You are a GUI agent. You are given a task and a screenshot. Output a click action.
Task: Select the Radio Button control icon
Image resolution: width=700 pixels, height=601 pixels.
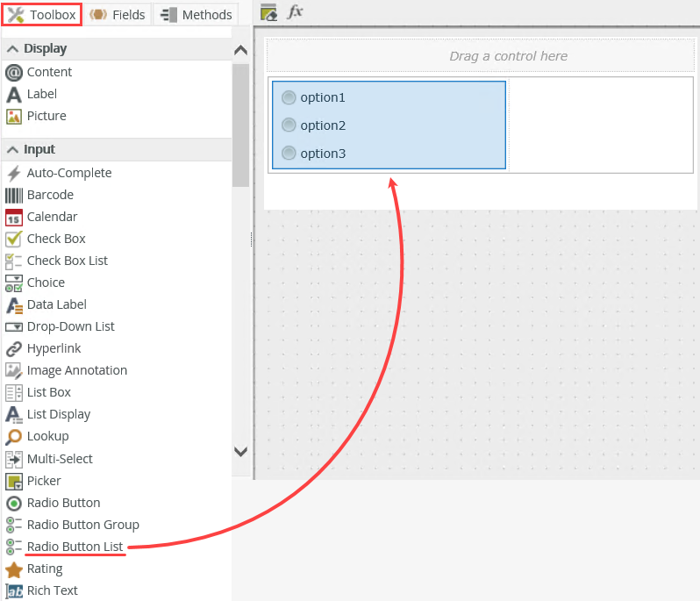(x=14, y=504)
